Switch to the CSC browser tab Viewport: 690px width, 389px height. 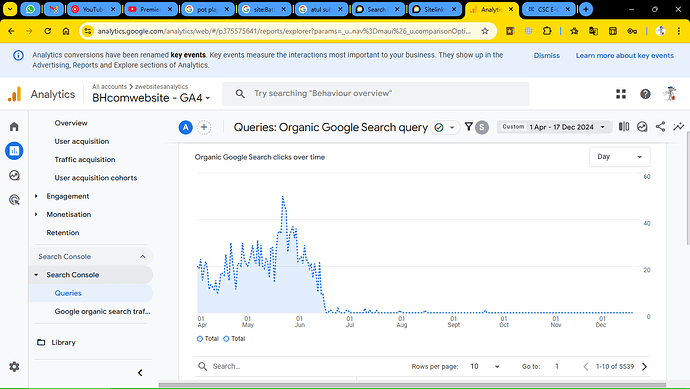click(x=548, y=9)
